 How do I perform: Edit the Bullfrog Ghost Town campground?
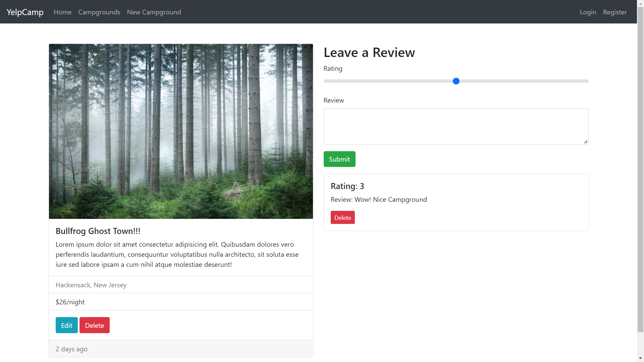pos(66,325)
